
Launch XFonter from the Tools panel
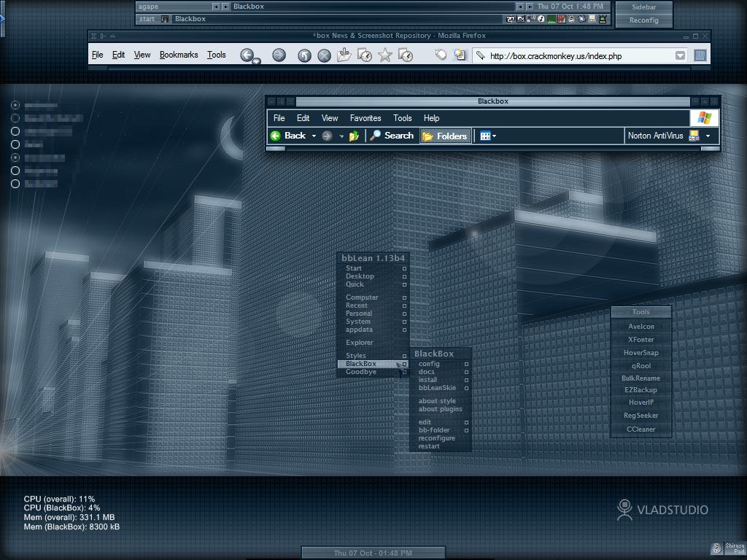641,340
